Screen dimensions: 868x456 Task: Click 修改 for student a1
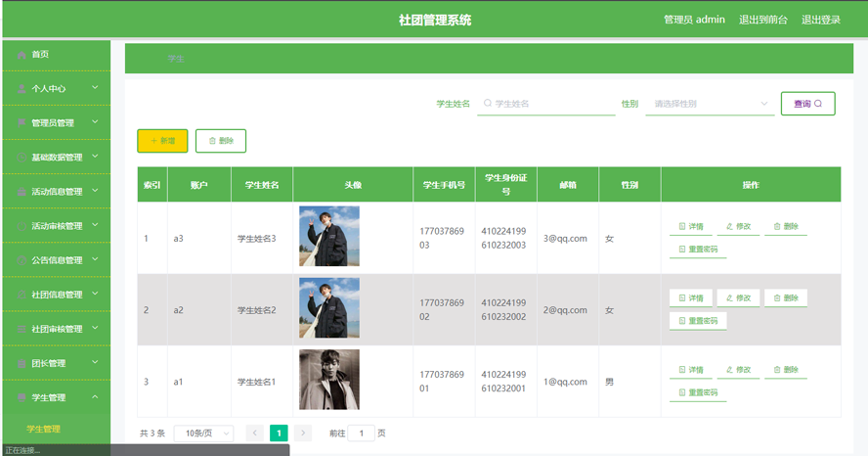point(738,370)
